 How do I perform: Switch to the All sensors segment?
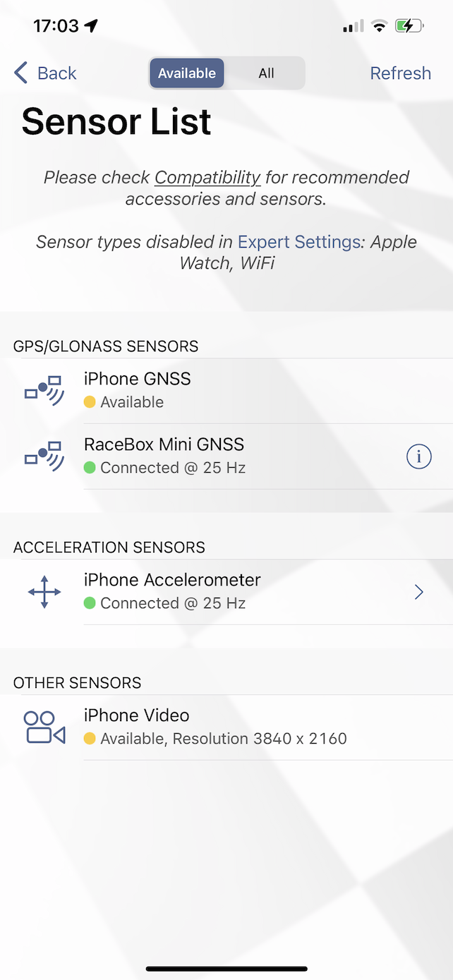tap(266, 73)
